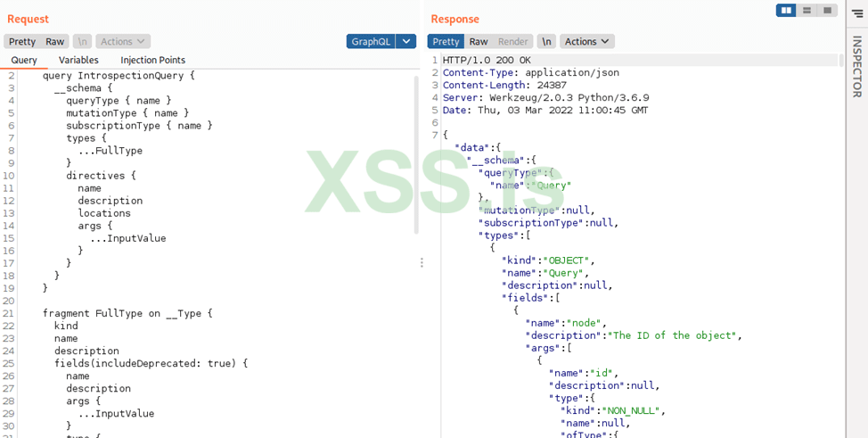The image size is (868, 438).
Task: Click '"data":{' in response body
Action: [477, 147]
